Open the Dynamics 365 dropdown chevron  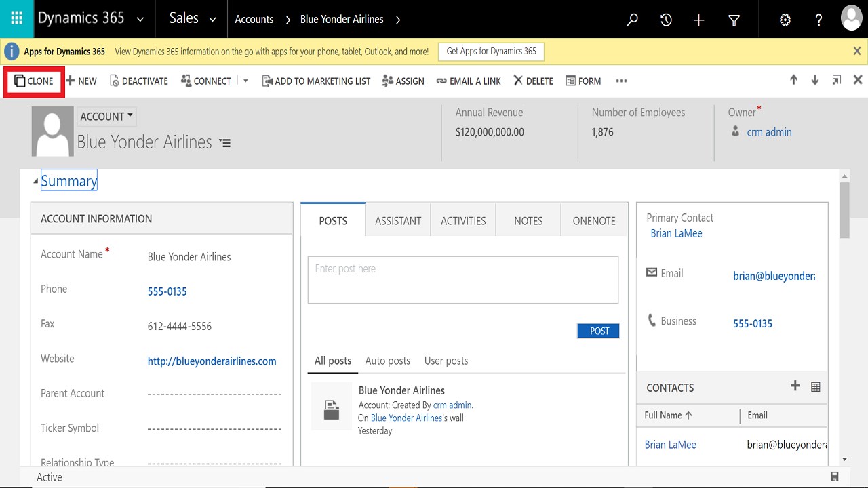[140, 20]
